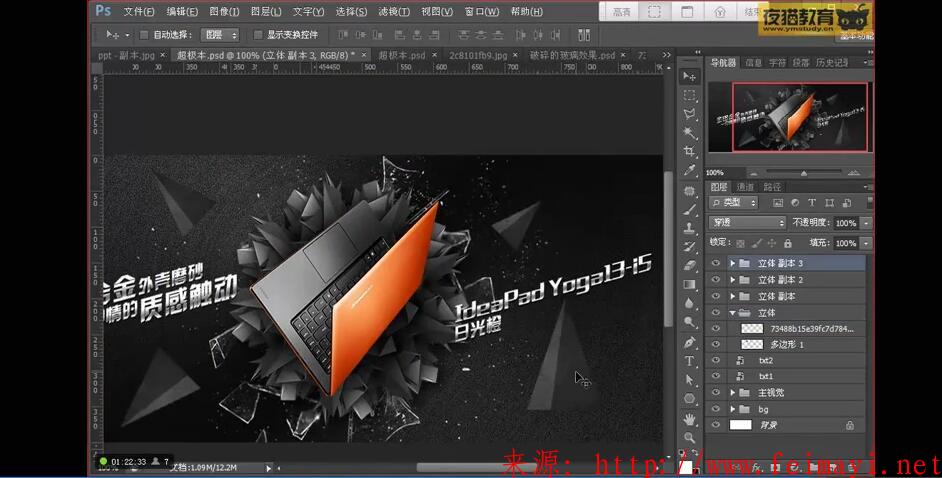Select the Rectangular Marquee tool
This screenshot has width=942, height=478.
pos(689,95)
